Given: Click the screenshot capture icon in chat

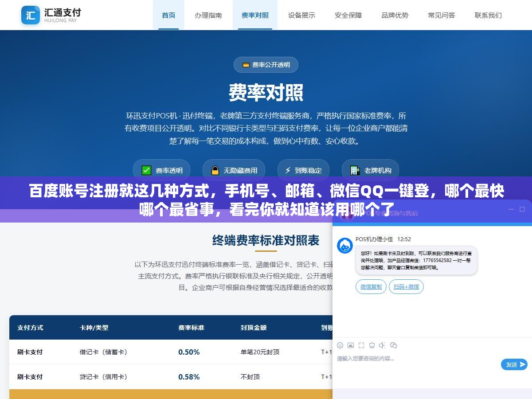Looking at the screenshot, I should (x=361, y=345).
